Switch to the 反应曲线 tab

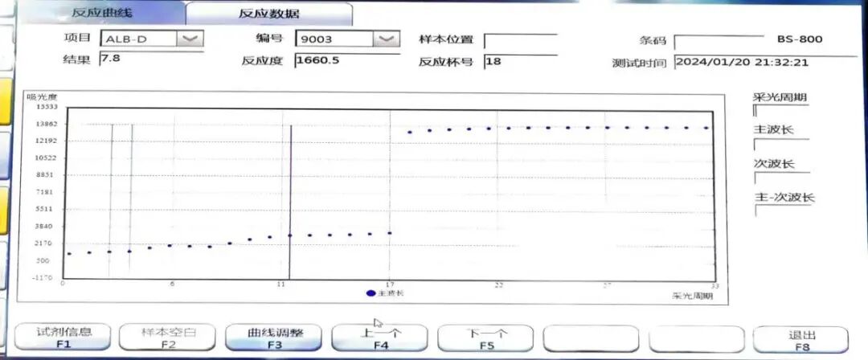pos(102,14)
